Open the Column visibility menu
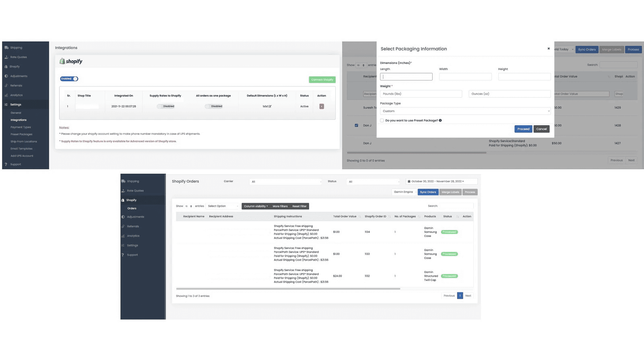The image size is (644, 362). pyautogui.click(x=256, y=206)
